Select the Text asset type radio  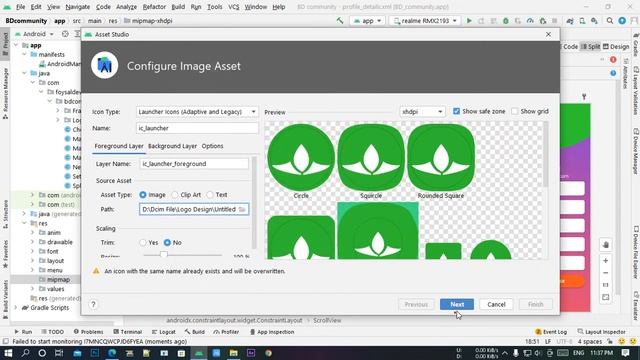(210, 195)
